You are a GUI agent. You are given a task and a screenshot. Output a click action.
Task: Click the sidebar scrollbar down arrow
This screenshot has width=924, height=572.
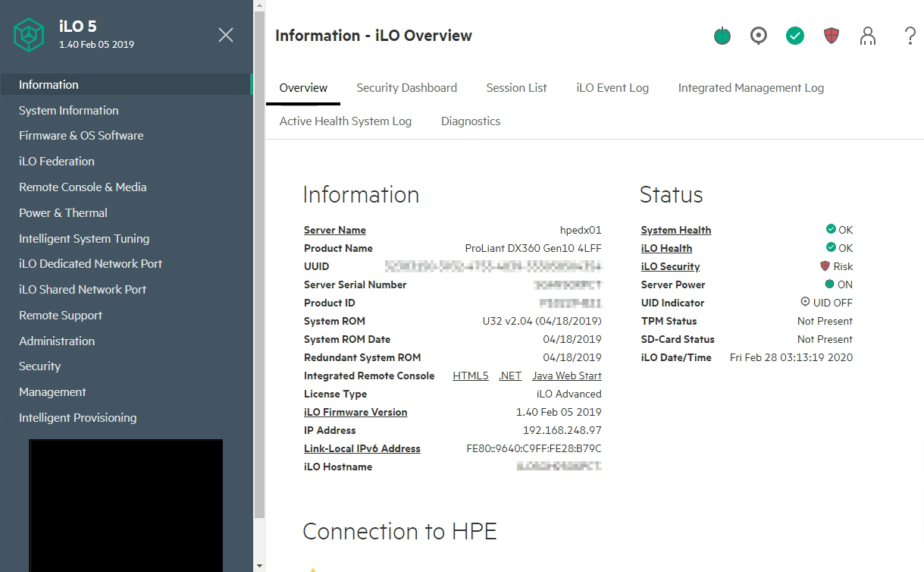259,565
